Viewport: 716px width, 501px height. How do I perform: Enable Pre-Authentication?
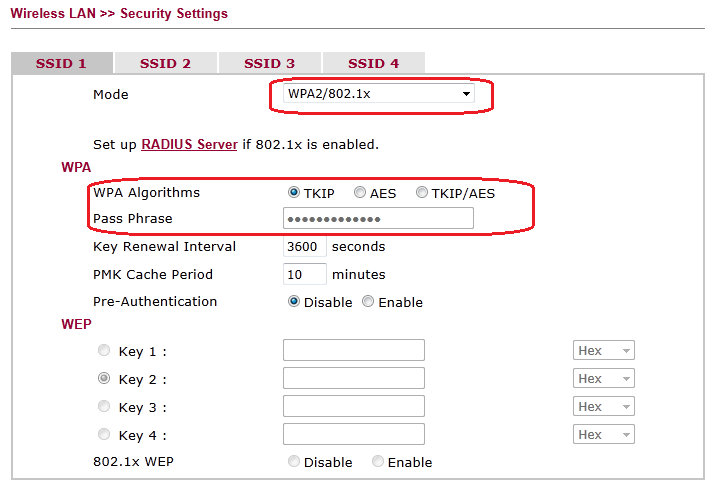coord(368,302)
